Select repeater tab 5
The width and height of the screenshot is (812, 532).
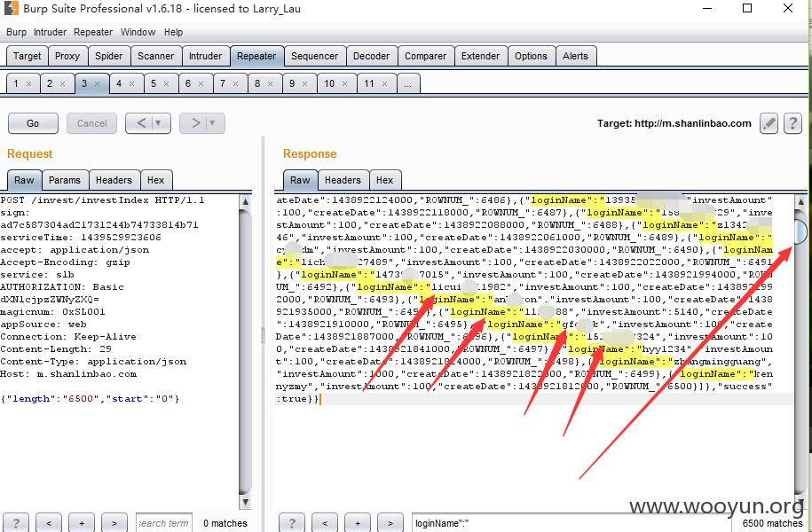(x=154, y=84)
